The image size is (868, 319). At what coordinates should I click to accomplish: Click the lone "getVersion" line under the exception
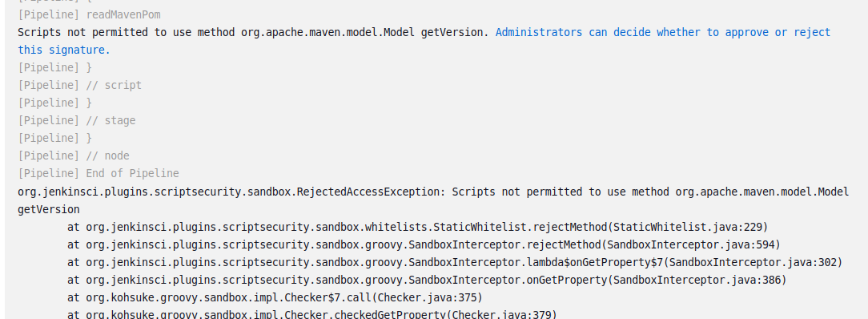point(49,209)
